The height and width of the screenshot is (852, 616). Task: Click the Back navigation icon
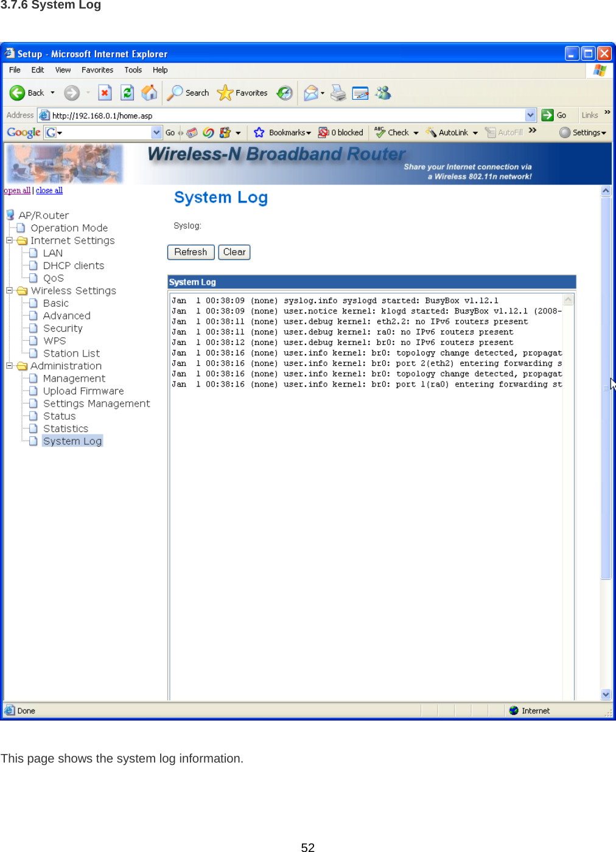coord(18,93)
